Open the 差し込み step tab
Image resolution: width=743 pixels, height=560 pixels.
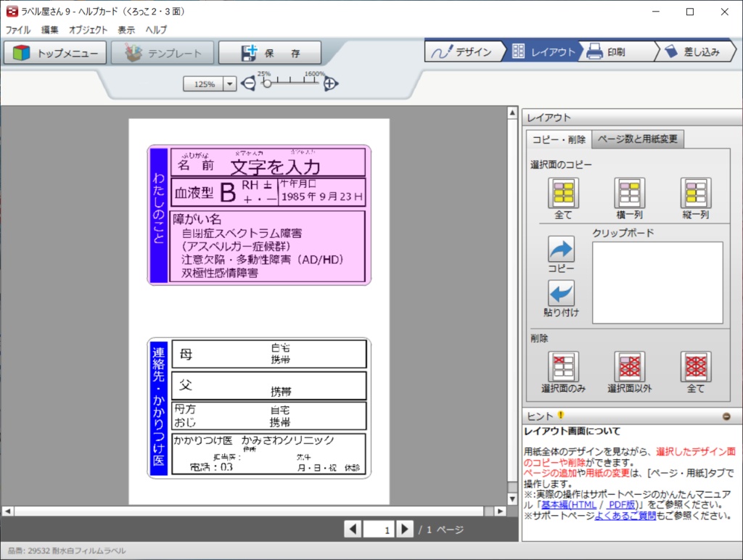pyautogui.click(x=694, y=52)
